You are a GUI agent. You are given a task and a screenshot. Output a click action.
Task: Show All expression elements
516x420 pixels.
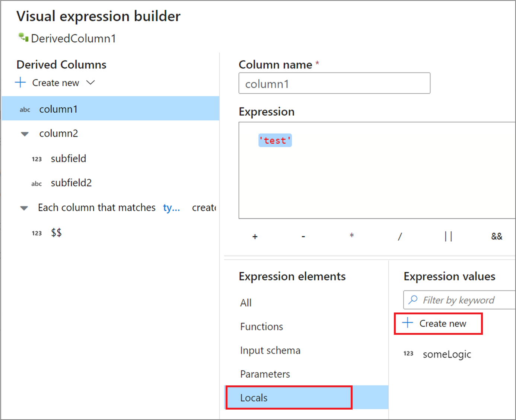click(x=246, y=303)
